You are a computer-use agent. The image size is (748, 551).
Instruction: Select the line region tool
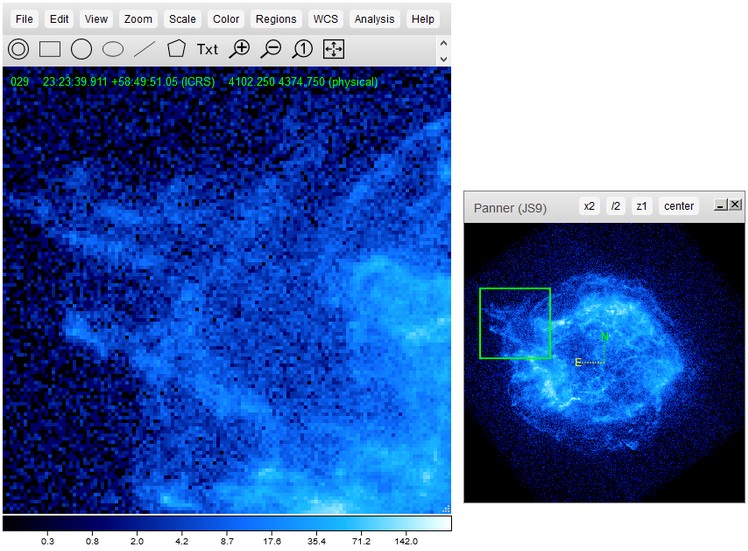(x=145, y=49)
